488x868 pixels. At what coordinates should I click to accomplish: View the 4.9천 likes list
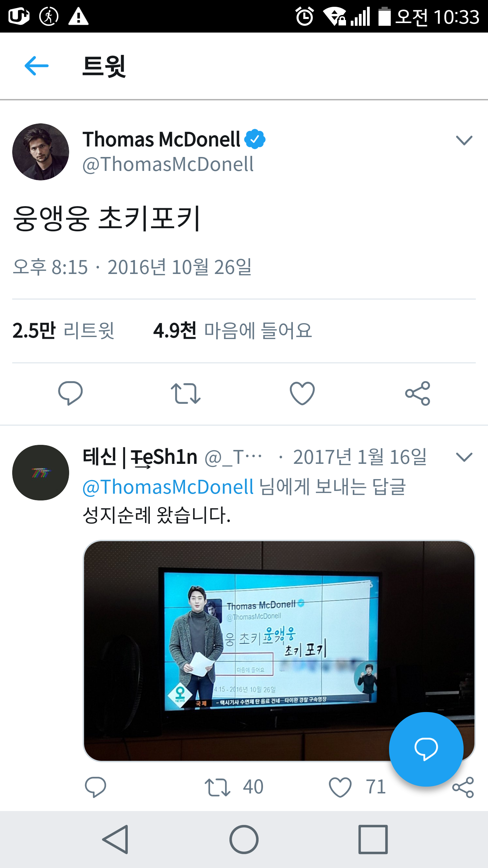tap(232, 331)
